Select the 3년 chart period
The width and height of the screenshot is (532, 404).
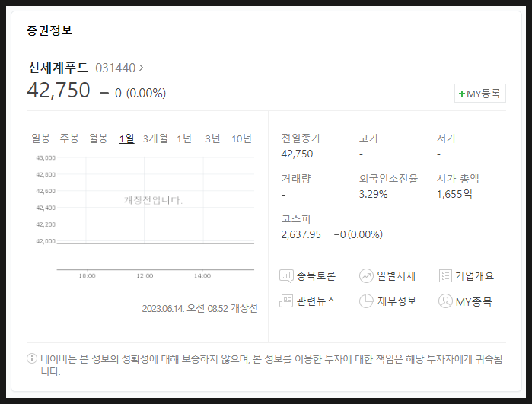[212, 138]
